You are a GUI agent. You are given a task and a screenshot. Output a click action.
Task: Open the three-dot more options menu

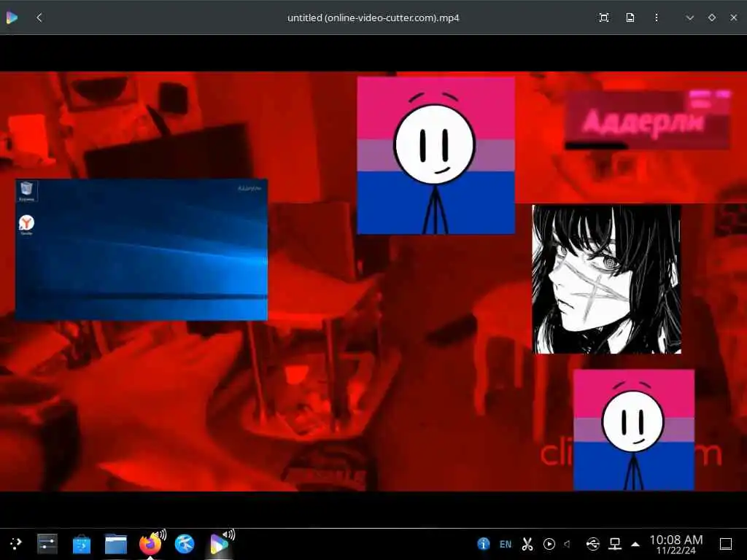point(656,17)
